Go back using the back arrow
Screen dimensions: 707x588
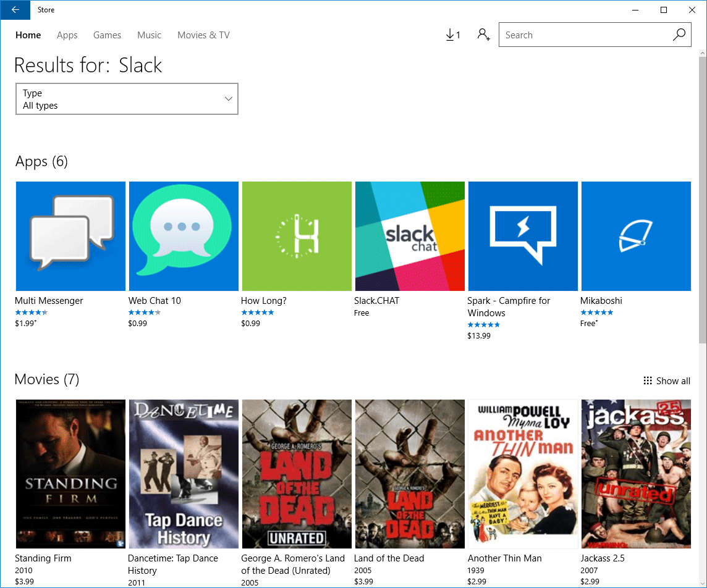point(15,10)
